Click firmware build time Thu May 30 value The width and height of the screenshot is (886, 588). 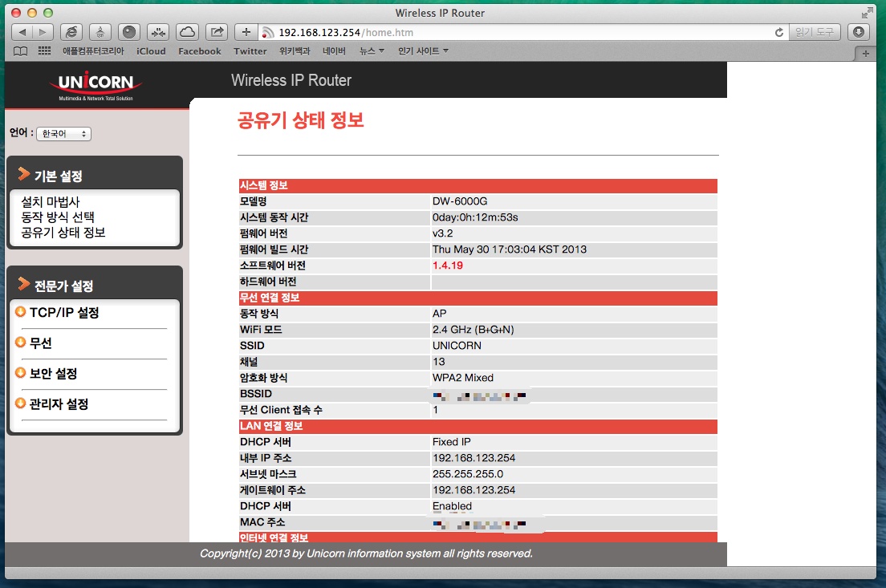[x=509, y=249]
